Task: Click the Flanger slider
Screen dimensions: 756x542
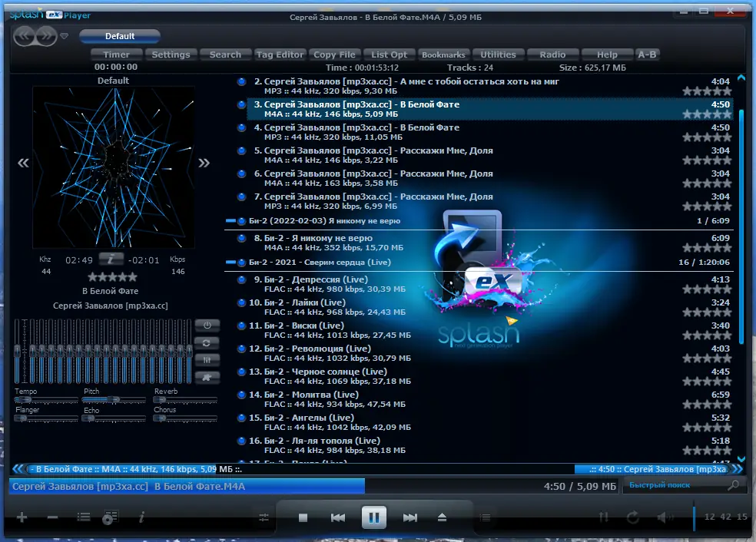Action: coord(46,418)
